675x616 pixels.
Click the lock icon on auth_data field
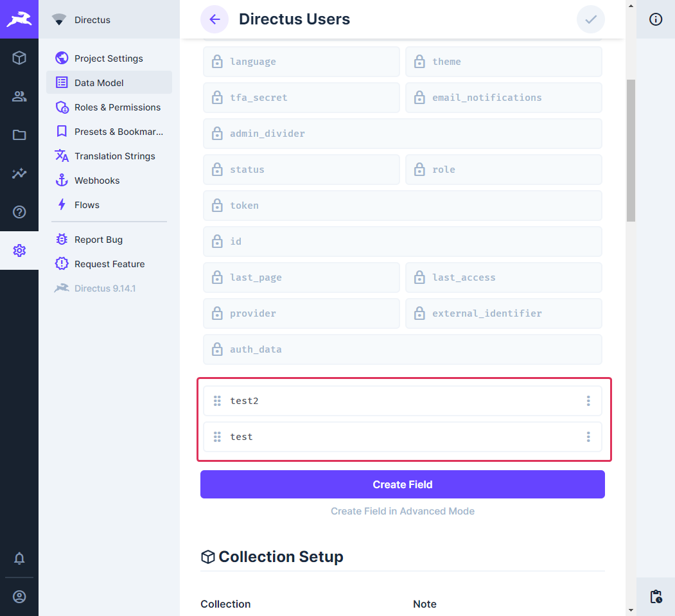[217, 349]
